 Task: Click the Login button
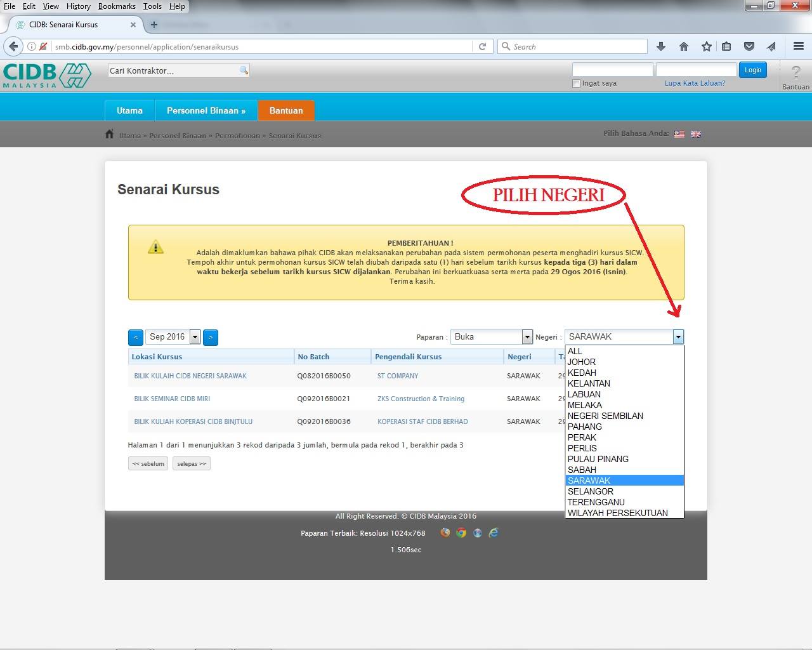pyautogui.click(x=753, y=70)
